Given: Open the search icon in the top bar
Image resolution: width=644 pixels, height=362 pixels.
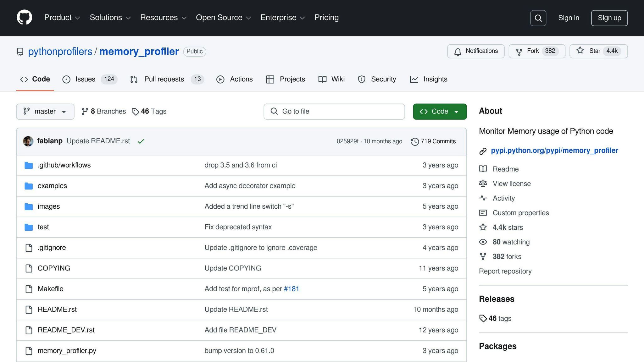Looking at the screenshot, I should [x=538, y=18].
